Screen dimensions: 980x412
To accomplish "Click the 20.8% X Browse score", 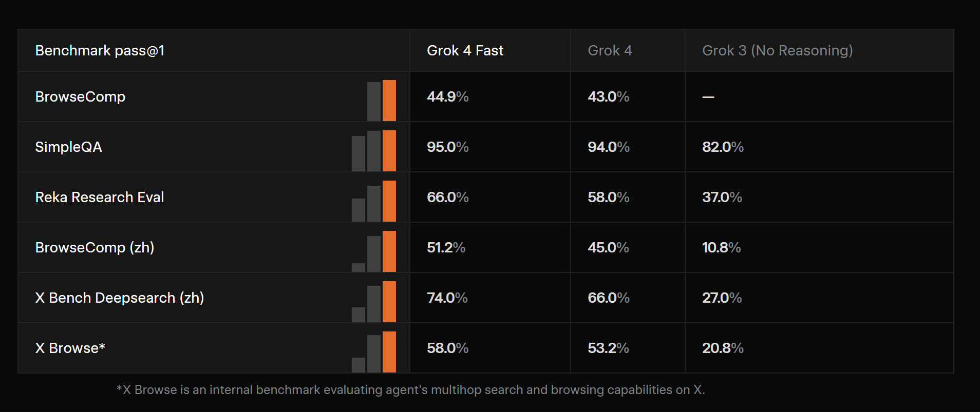I will click(723, 348).
